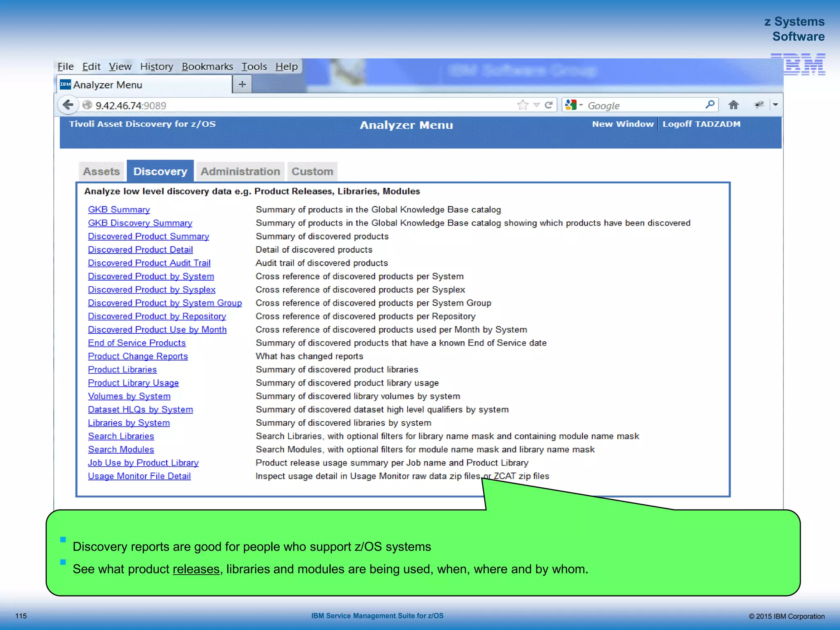The height and width of the screenshot is (630, 840).
Task: Click the 'Audit trail of discovered products' text
Action: coord(322,263)
